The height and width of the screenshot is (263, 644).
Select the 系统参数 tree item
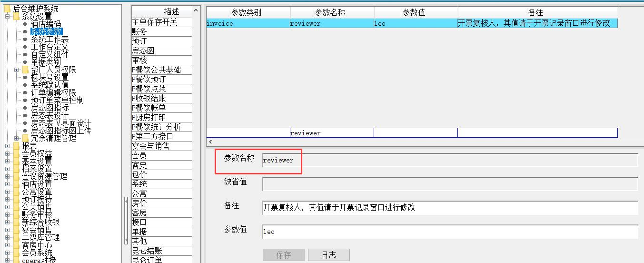point(46,32)
